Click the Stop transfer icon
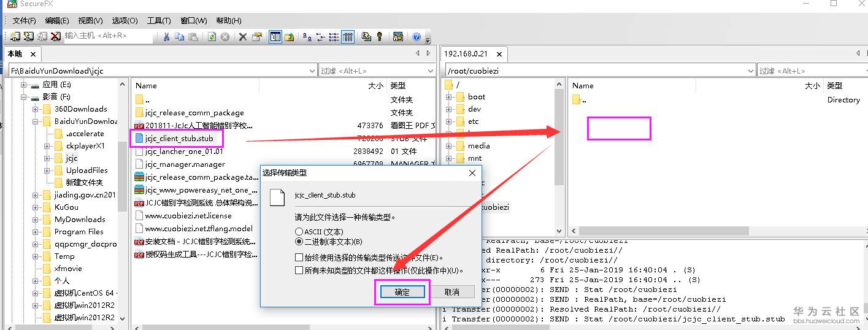Image resolution: width=868 pixels, height=330 pixels. 225,36
